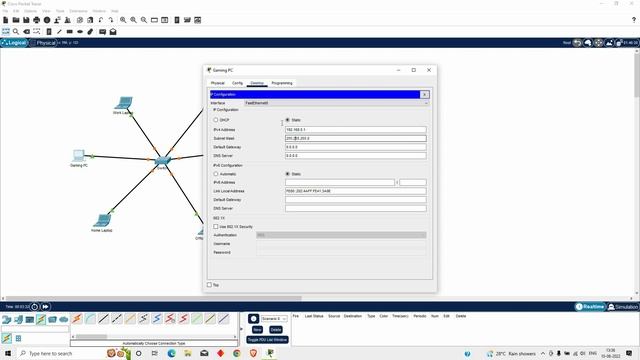Open the File menu
Image resolution: width=640 pixels, height=360 pixels.
(5, 11)
